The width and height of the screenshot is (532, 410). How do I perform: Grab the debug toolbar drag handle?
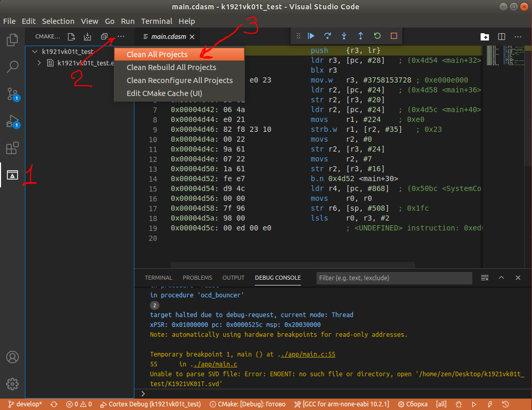298,36
